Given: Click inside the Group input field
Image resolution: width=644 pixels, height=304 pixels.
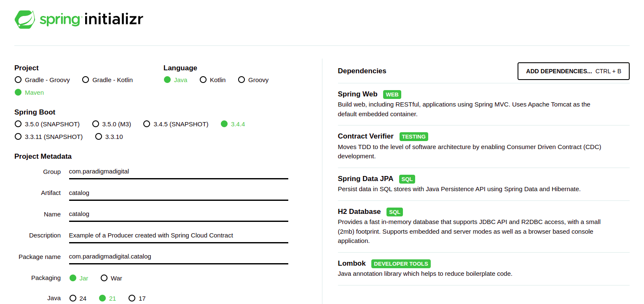Looking at the screenshot, I should [x=177, y=171].
